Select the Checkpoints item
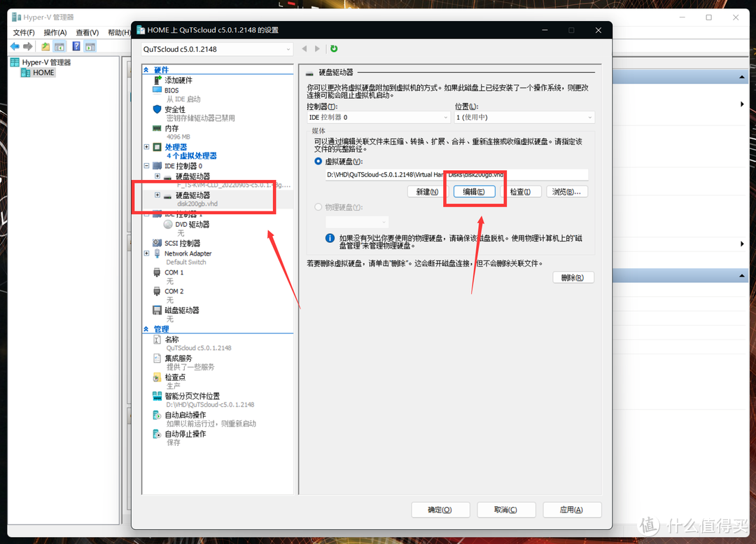This screenshot has height=544, width=756. click(x=175, y=377)
